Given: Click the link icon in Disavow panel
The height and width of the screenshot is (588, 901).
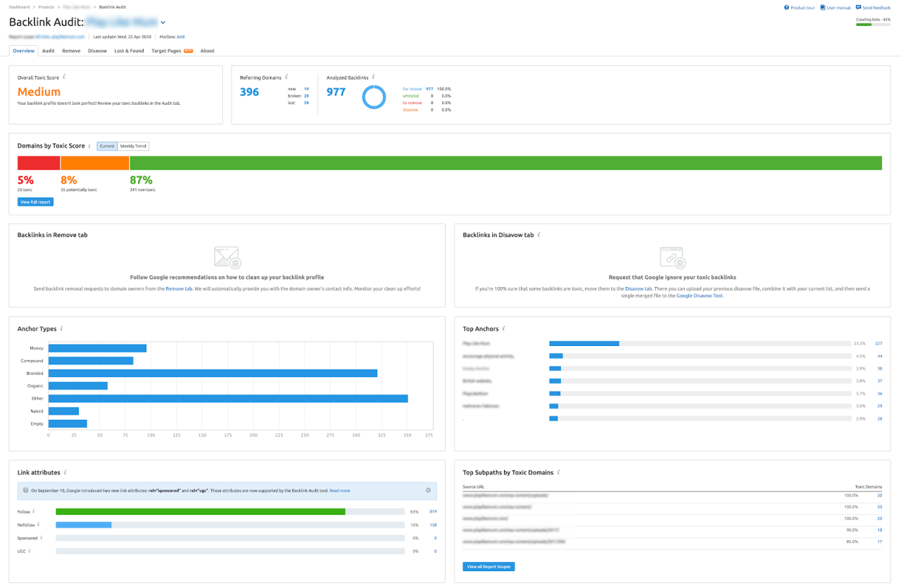Looking at the screenshot, I should point(672,257).
